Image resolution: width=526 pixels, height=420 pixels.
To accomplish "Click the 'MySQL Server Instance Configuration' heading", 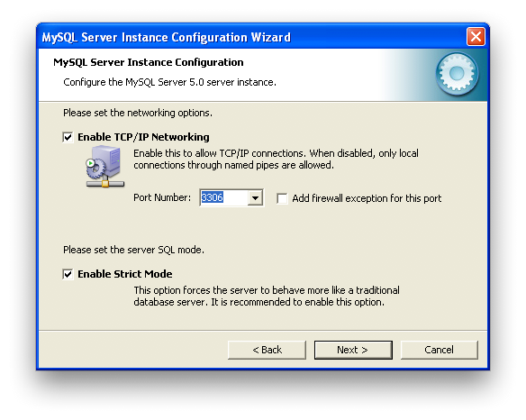I will click(149, 62).
